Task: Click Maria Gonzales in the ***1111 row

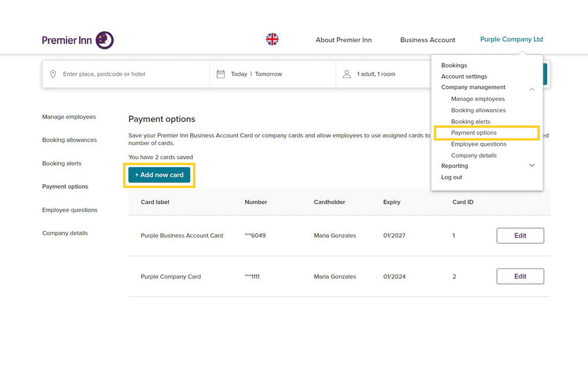Action: tap(335, 277)
